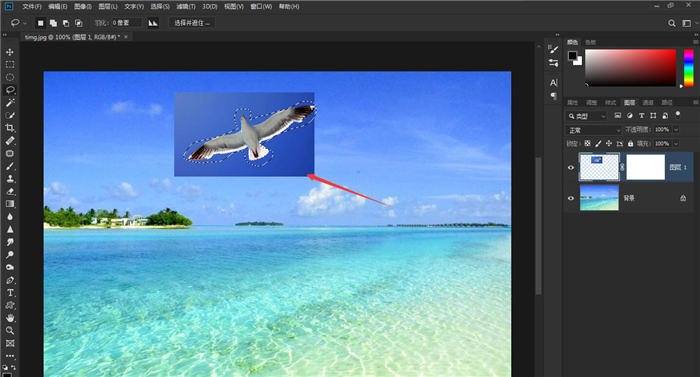Select the Magic Wand tool
The width and height of the screenshot is (700, 377).
pos(10,103)
